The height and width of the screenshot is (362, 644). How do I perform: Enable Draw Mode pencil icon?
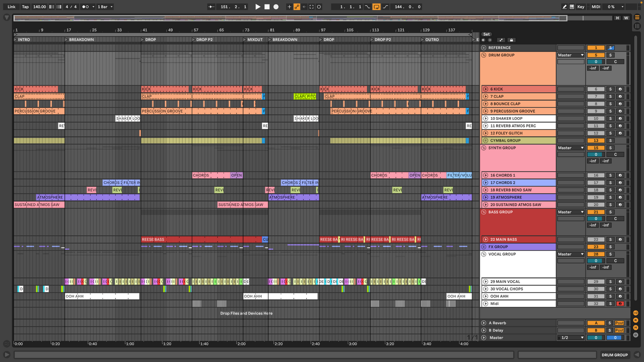tap(564, 7)
